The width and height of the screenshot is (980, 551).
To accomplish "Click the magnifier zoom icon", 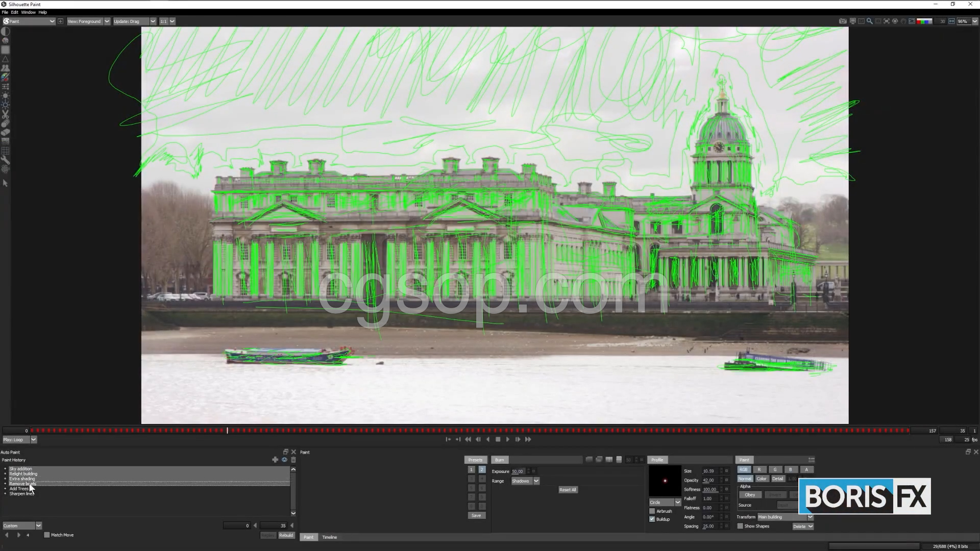I will [x=869, y=21].
